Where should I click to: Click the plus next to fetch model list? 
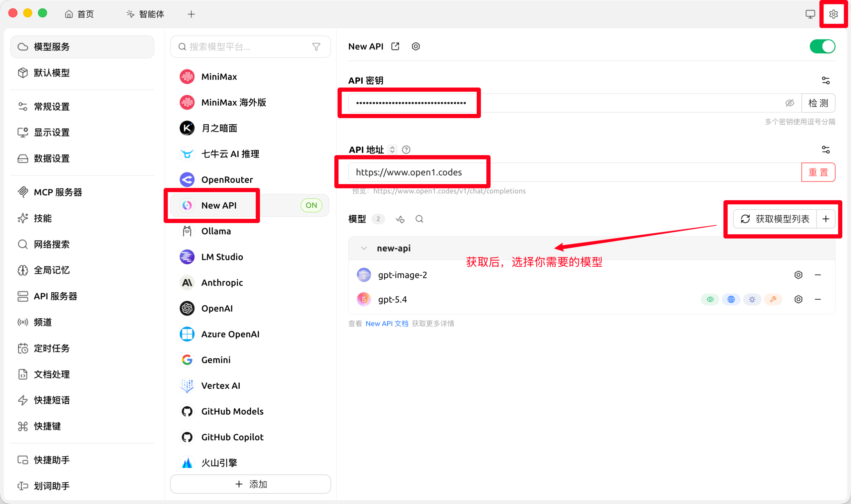pyautogui.click(x=825, y=219)
